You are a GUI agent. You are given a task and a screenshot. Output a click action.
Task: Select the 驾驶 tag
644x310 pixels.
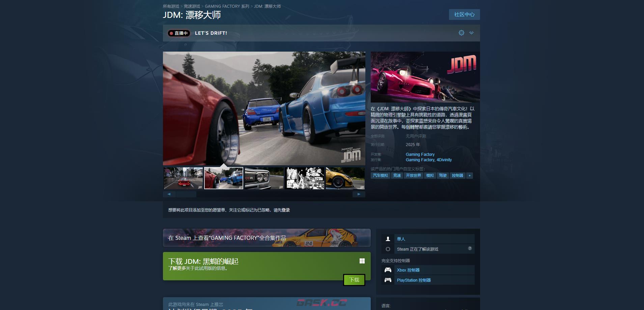point(443,175)
